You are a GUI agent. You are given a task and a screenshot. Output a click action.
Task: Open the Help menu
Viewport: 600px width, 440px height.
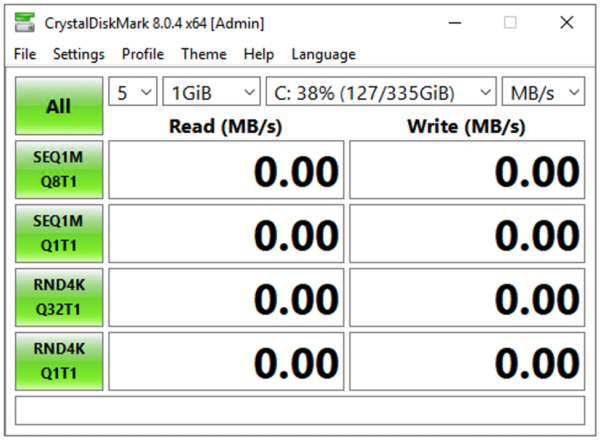point(258,54)
